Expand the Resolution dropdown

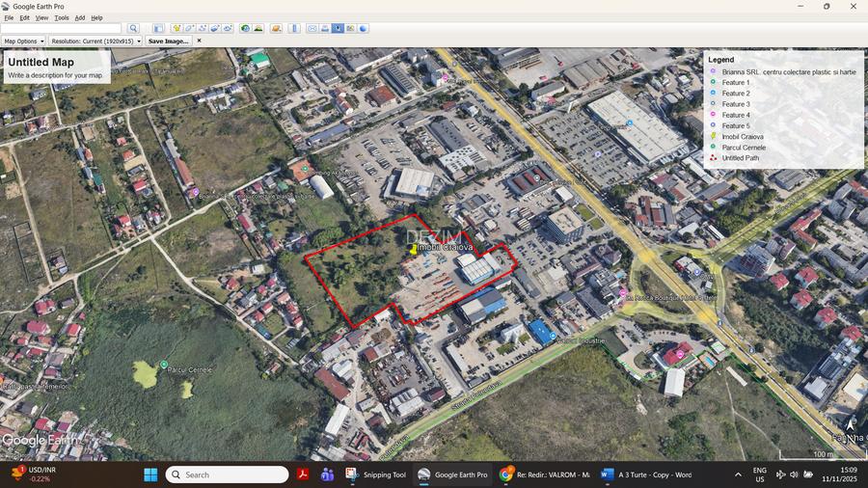pos(95,41)
